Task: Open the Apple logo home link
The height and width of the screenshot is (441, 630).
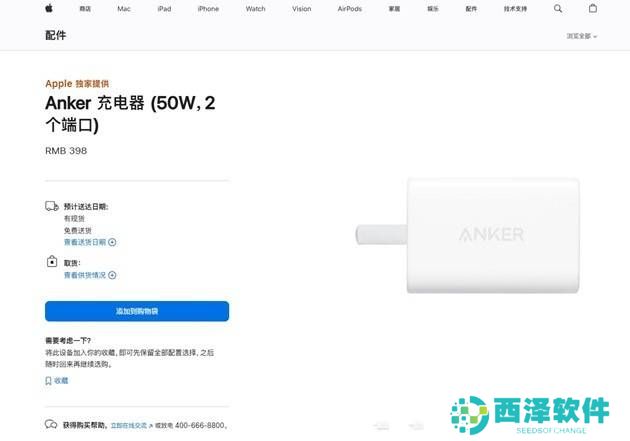Action: pyautogui.click(x=49, y=8)
